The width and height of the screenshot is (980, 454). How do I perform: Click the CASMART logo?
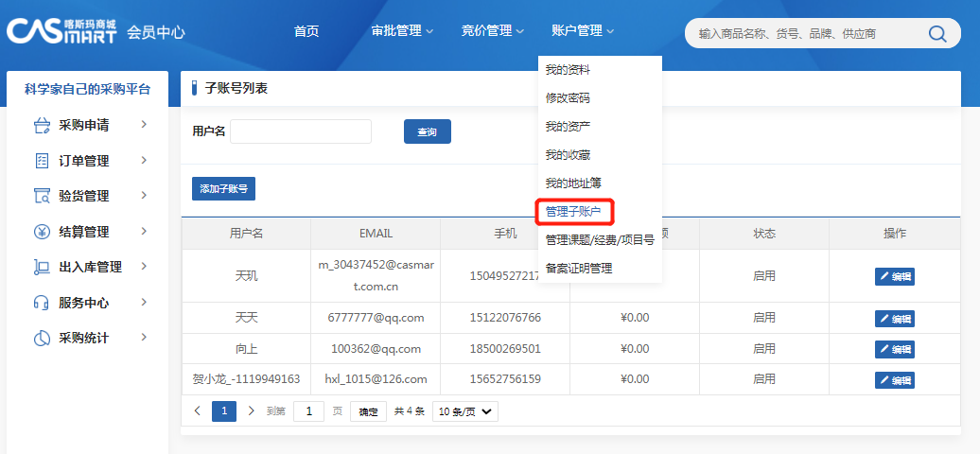tap(61, 31)
